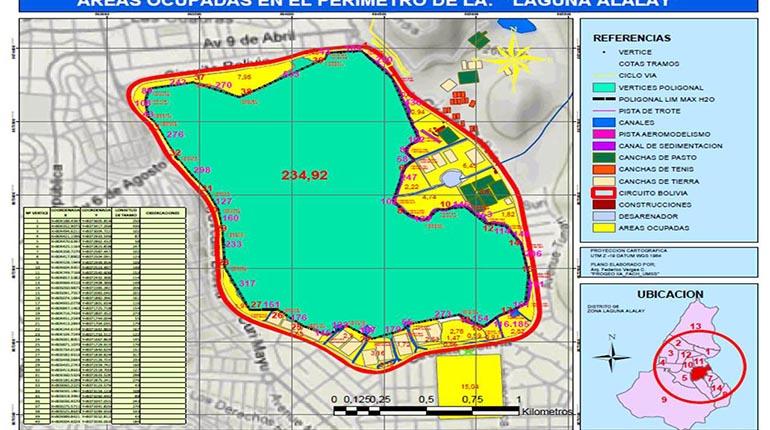Screen dimensions: 770x430
Task: Click the UBICACION heading
Action: point(670,295)
